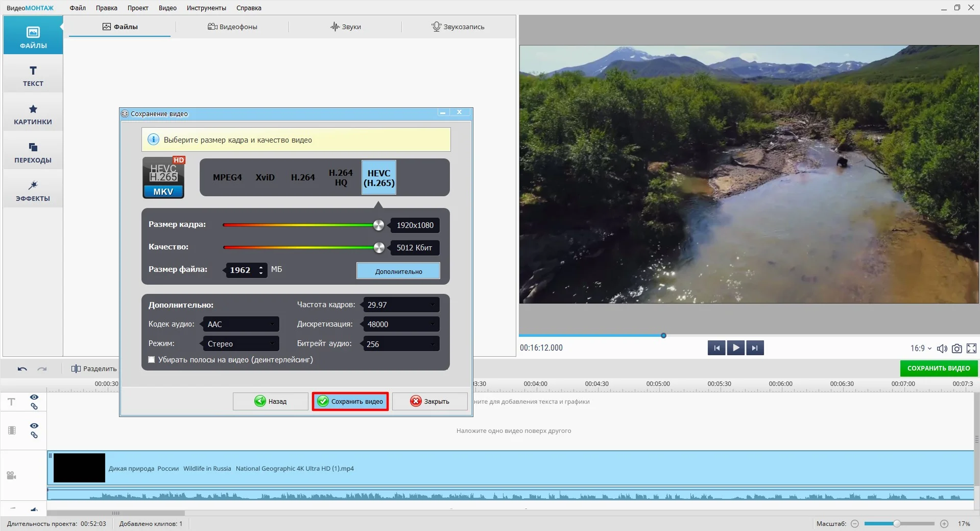Open the КАРТИНКИ sidebar section
980x531 pixels.
pyautogui.click(x=33, y=113)
